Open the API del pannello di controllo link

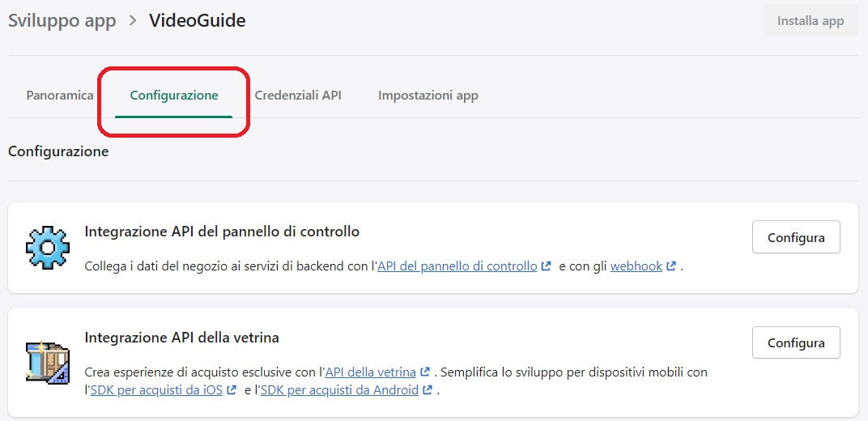click(x=457, y=266)
